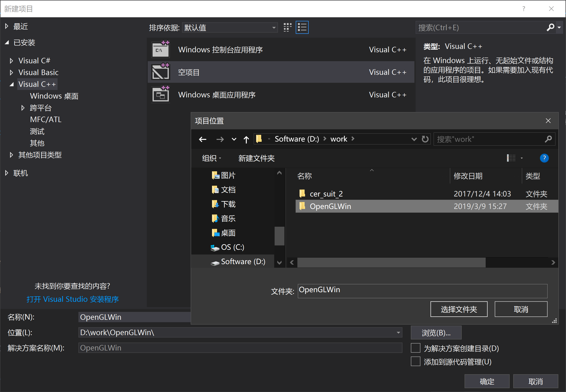Click the search magnifier in the search box
The width and height of the screenshot is (566, 392).
(x=548, y=139)
